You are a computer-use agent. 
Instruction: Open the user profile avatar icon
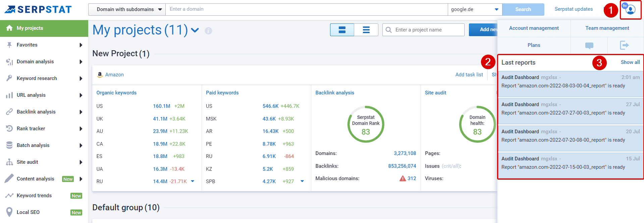point(631,10)
